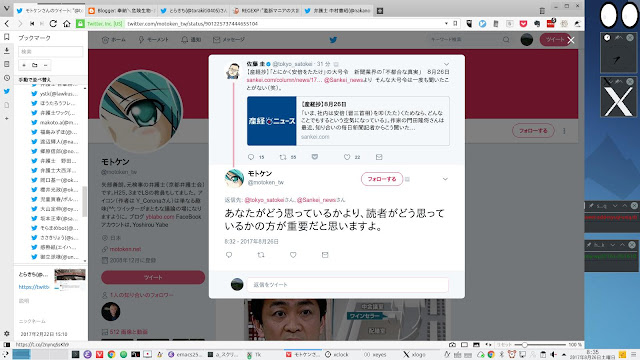Open Twitter モーメント nav item
This screenshot has width=640, height=360.
coord(153,40)
